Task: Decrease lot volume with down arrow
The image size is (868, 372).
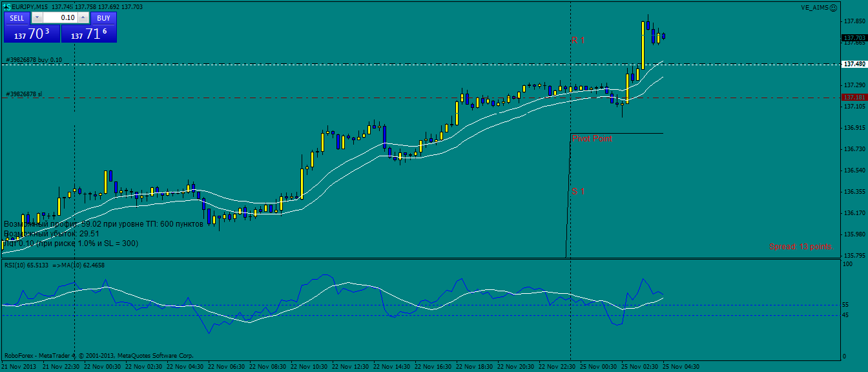Action: [36, 18]
